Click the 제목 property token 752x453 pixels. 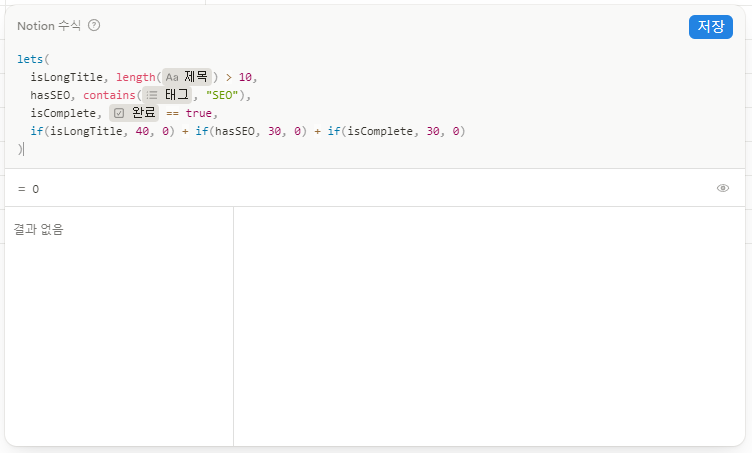point(187,77)
